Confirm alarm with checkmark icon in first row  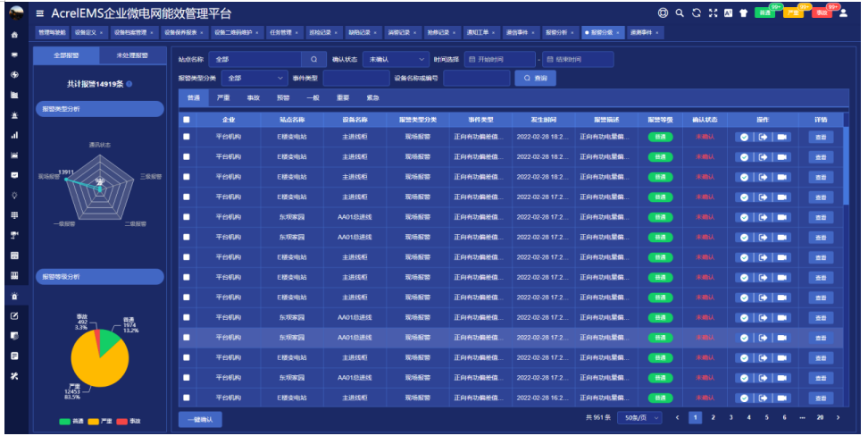[744, 137]
